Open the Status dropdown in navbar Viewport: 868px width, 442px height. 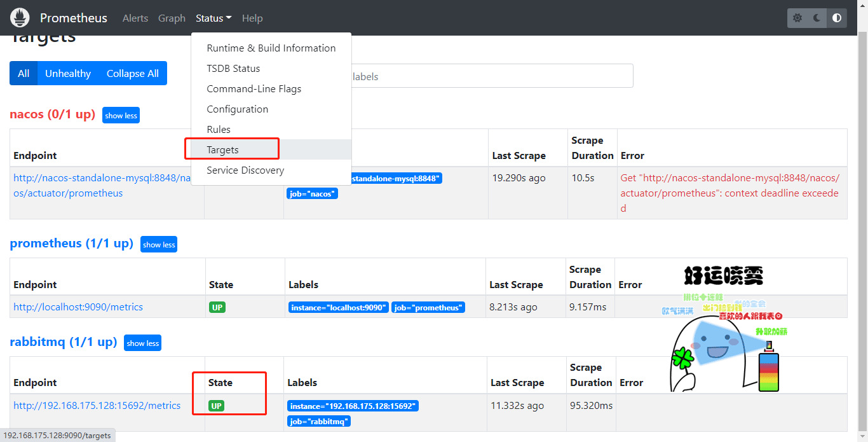214,18
